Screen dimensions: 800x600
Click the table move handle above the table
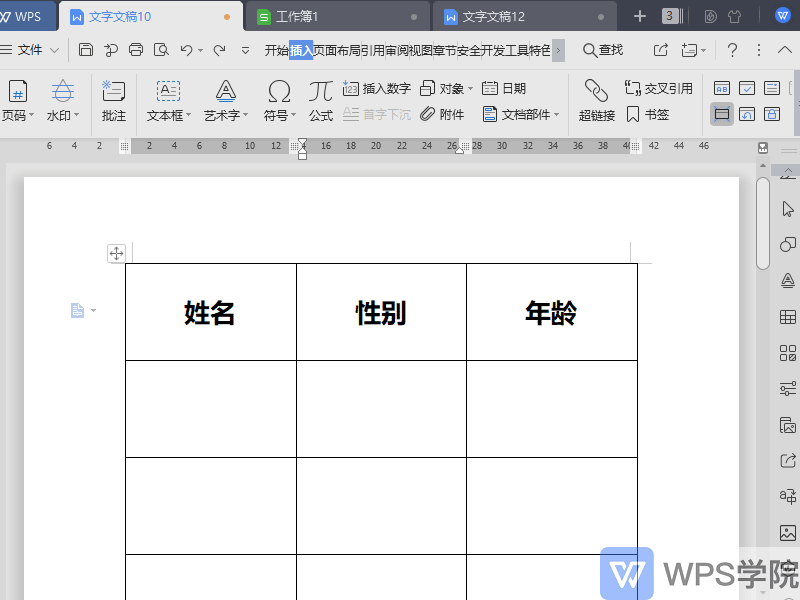coord(116,253)
